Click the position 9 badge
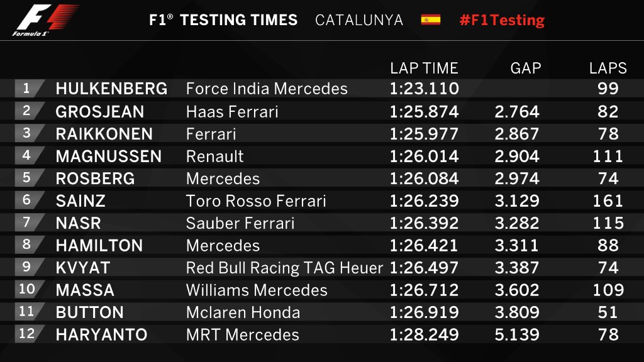Image resolution: width=644 pixels, height=362 pixels. [28, 267]
